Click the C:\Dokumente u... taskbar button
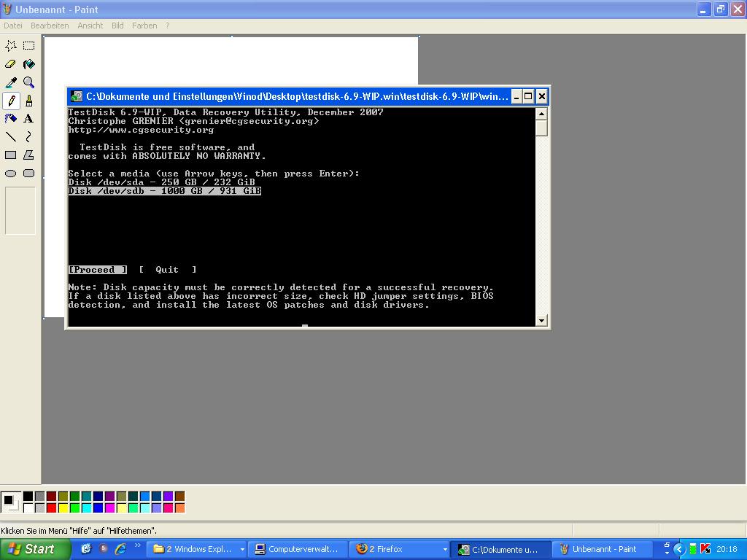747x560 pixels. pyautogui.click(x=500, y=550)
